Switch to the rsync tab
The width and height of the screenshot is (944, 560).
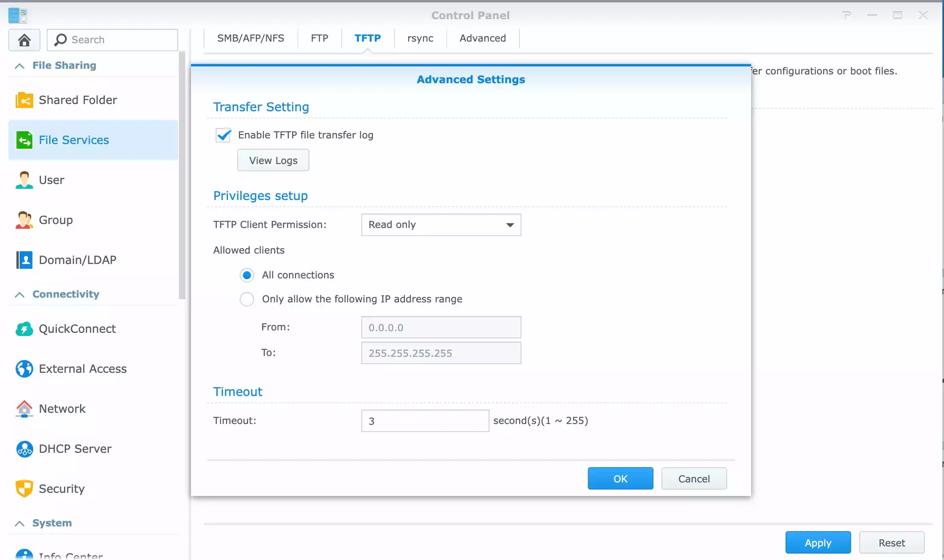pyautogui.click(x=420, y=38)
